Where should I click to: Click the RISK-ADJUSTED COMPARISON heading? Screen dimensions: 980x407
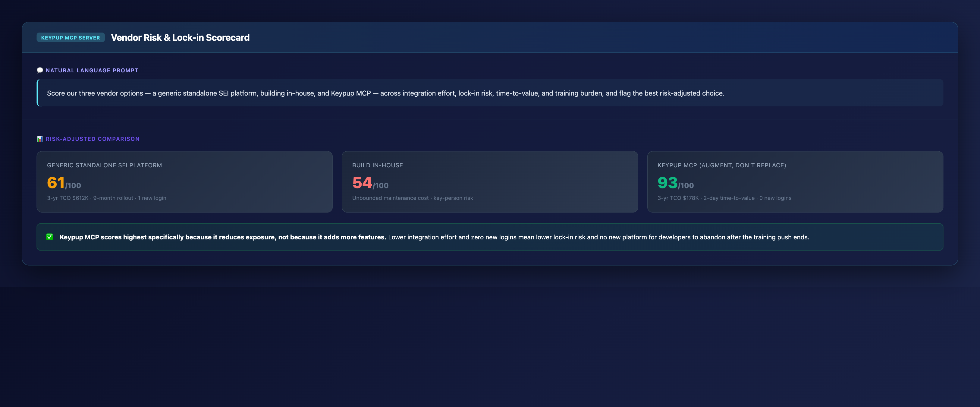[x=93, y=139]
